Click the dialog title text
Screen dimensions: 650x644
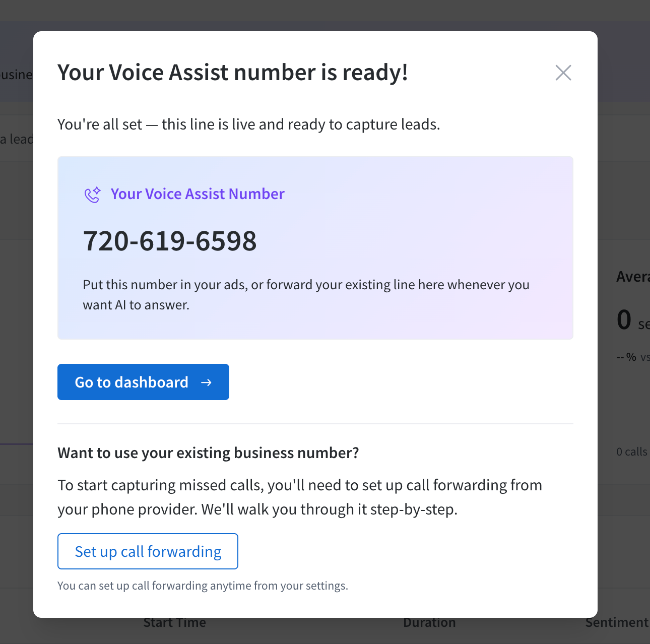233,72
